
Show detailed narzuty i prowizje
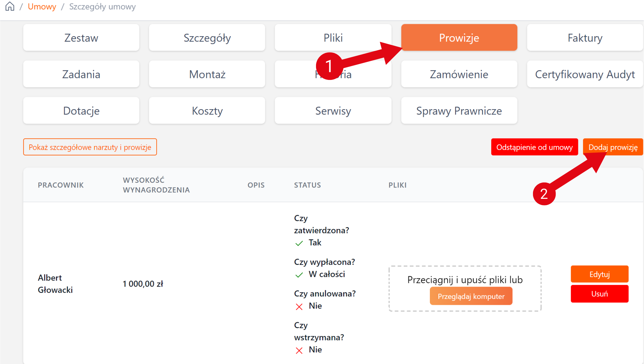click(x=90, y=147)
